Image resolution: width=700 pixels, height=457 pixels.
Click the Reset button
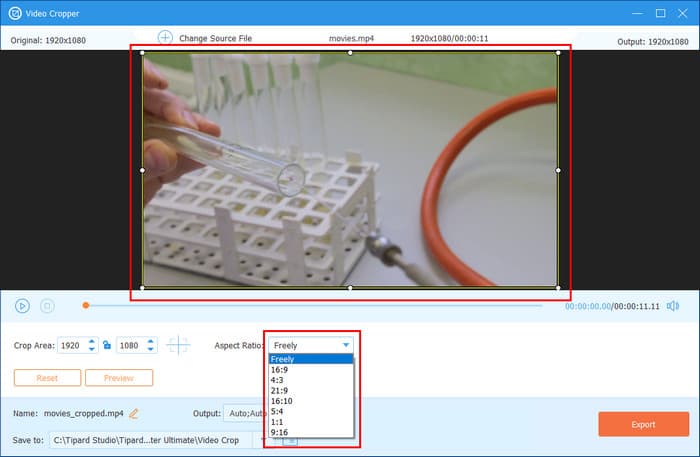(x=47, y=378)
